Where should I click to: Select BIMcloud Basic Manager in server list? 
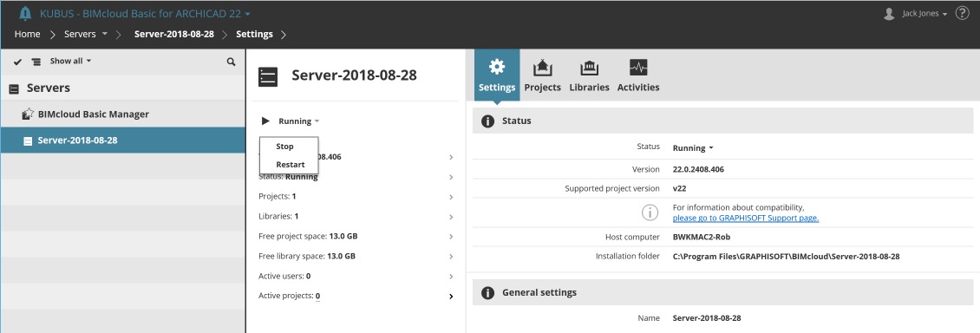pos(122,114)
